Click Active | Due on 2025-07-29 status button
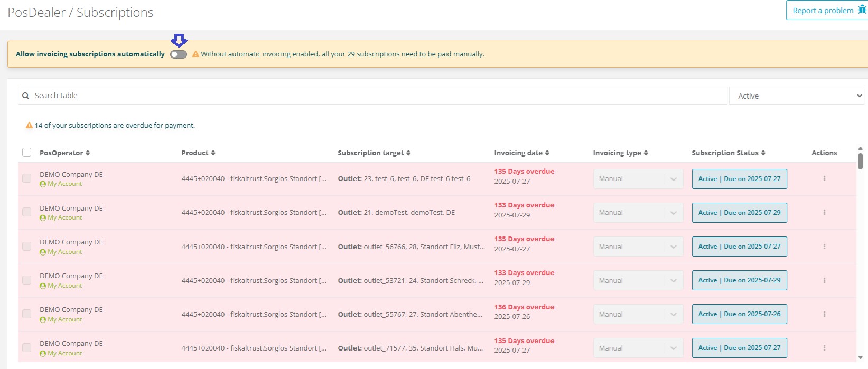Image resolution: width=868 pixels, height=369 pixels. [739, 213]
